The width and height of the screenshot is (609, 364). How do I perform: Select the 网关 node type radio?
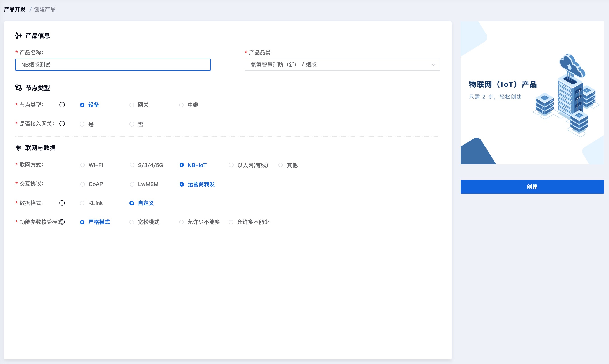click(132, 105)
